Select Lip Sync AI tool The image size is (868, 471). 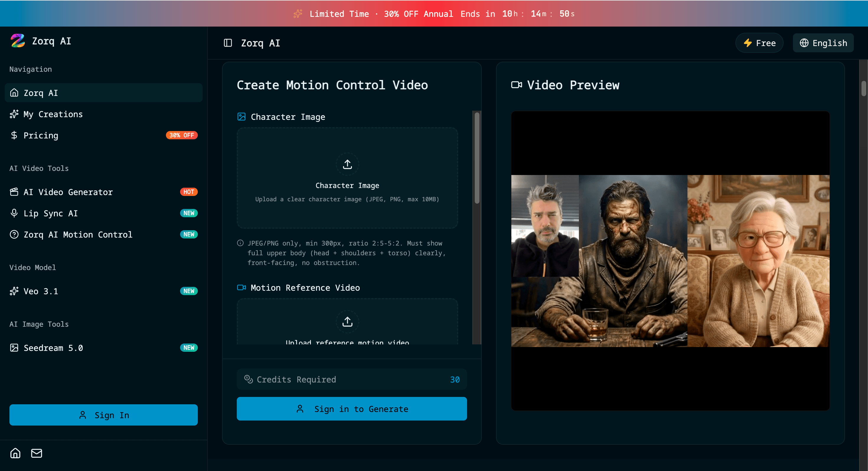click(50, 213)
